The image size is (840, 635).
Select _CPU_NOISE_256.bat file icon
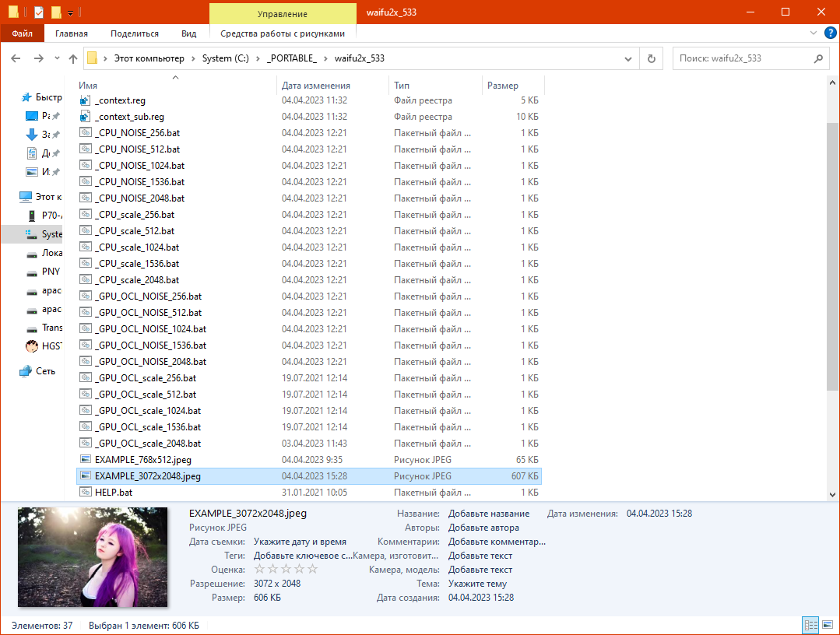click(85, 133)
